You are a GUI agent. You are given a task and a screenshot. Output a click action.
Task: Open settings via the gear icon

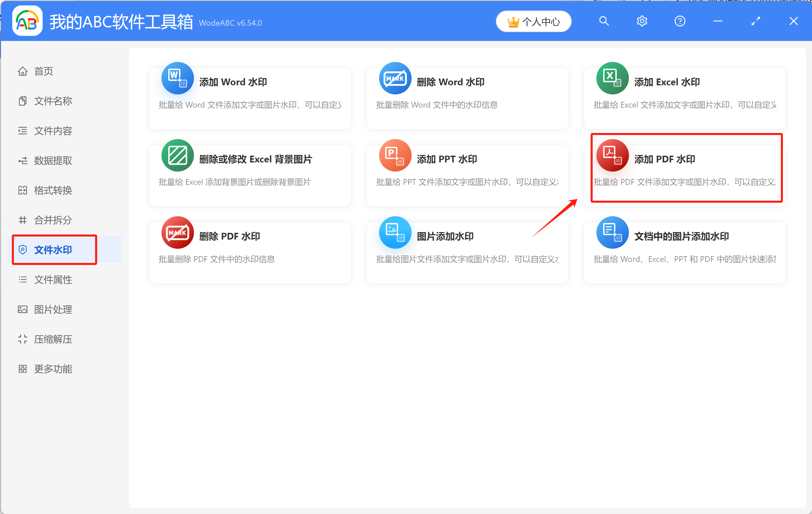[642, 21]
